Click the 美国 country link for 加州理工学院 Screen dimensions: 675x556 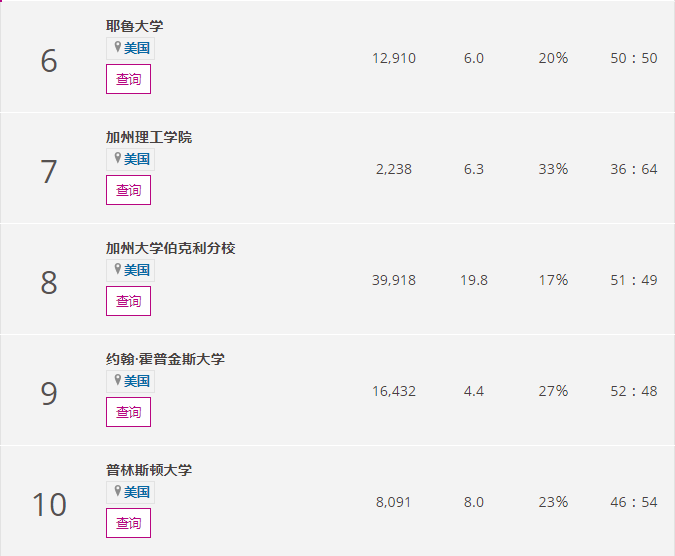click(137, 159)
